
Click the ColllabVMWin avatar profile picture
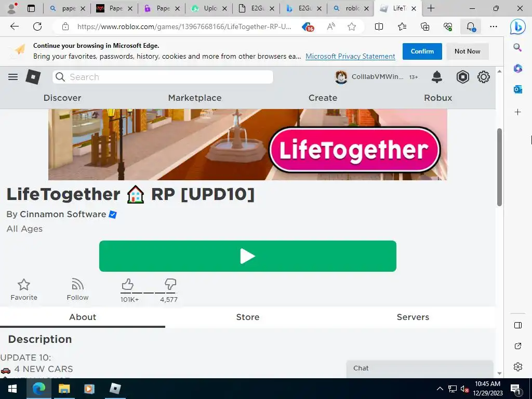341,77
